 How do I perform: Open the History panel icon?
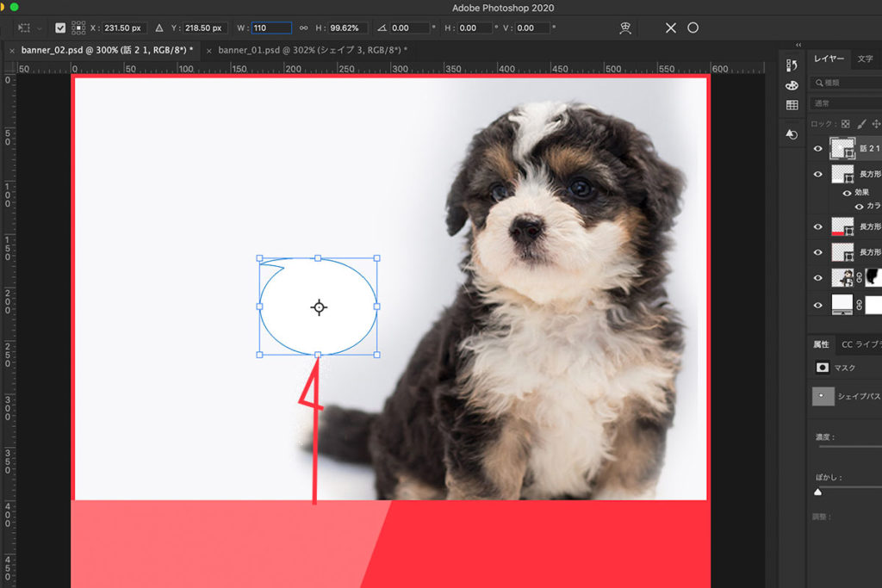pos(792,65)
